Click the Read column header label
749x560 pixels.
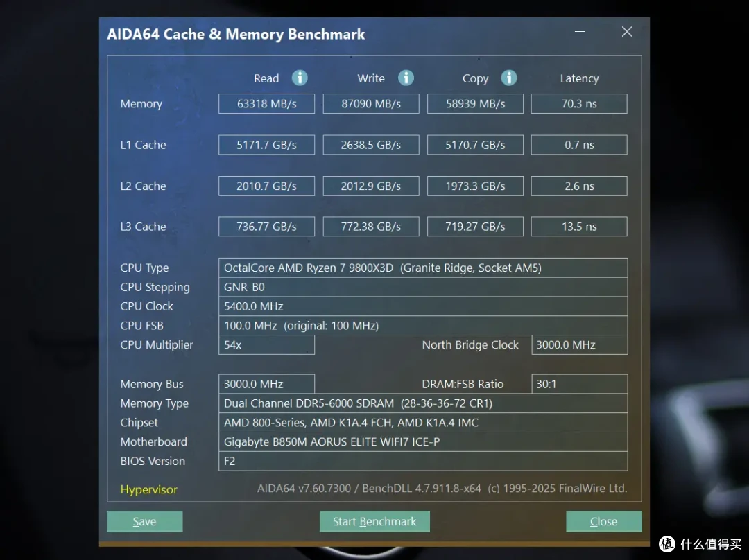(x=266, y=78)
